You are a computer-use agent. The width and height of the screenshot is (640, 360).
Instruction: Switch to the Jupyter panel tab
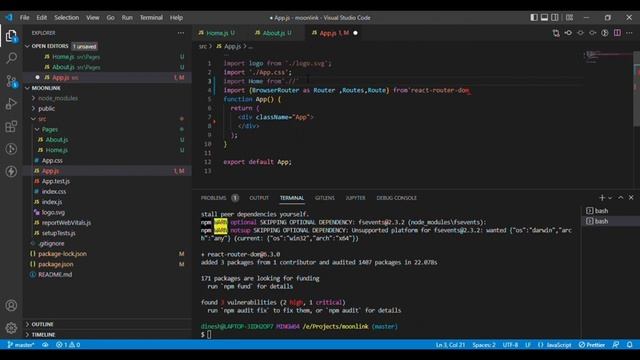356,198
